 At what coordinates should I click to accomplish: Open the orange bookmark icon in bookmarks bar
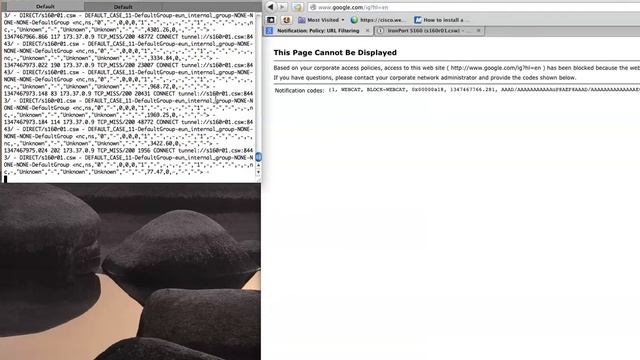pyautogui.click(x=287, y=20)
